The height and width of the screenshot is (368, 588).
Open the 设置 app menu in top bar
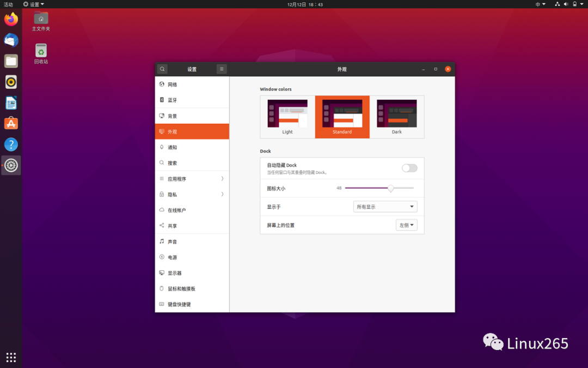click(33, 4)
